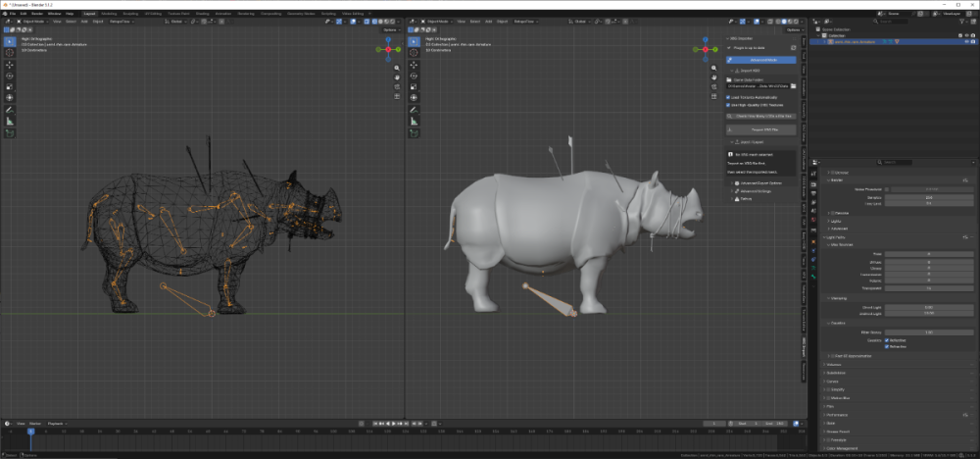
Task: Switch to Modeling workspace tab
Action: (109, 13)
